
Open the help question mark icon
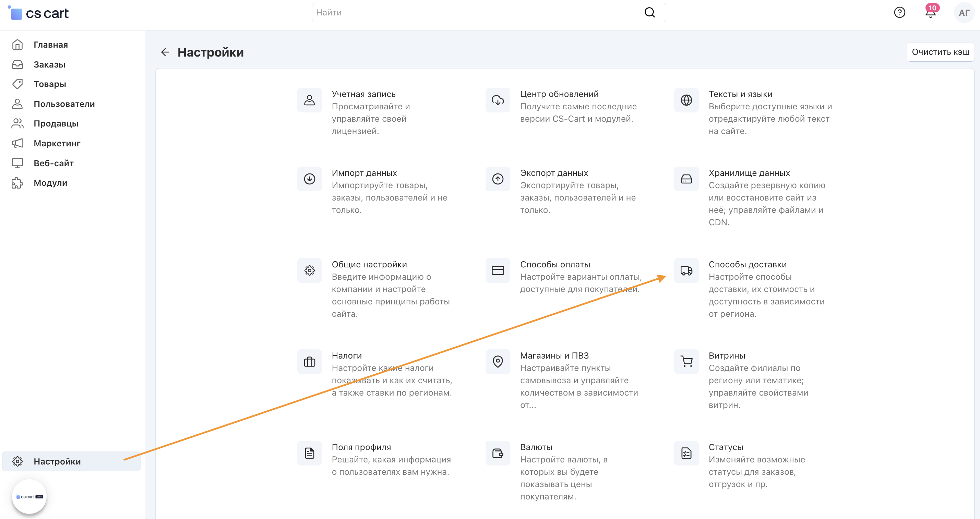(899, 13)
